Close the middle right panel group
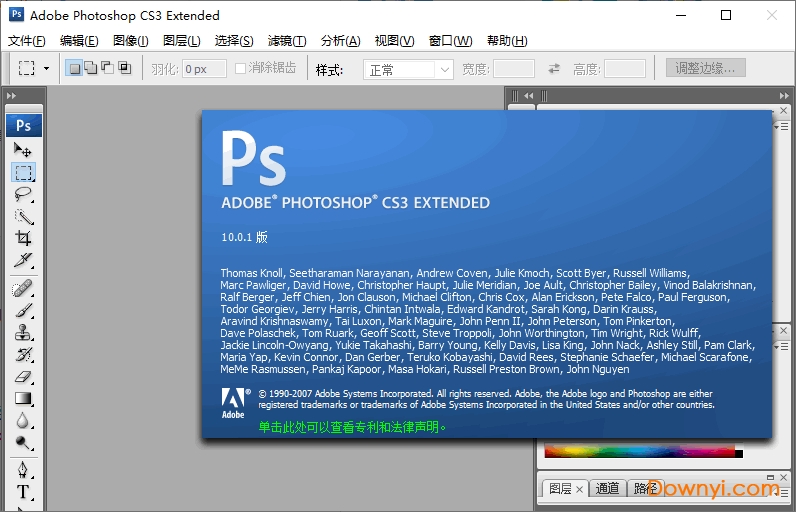Viewport: 796px width, 512px height. tap(784, 330)
